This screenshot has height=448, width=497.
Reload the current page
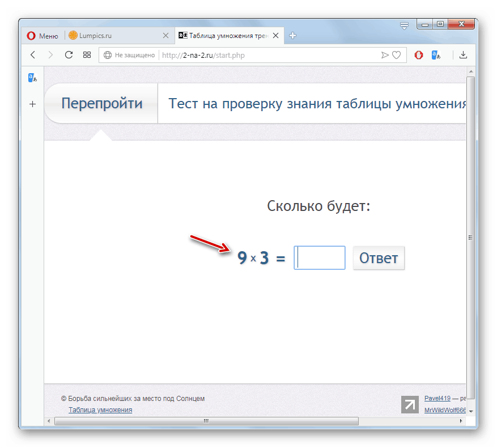point(69,55)
